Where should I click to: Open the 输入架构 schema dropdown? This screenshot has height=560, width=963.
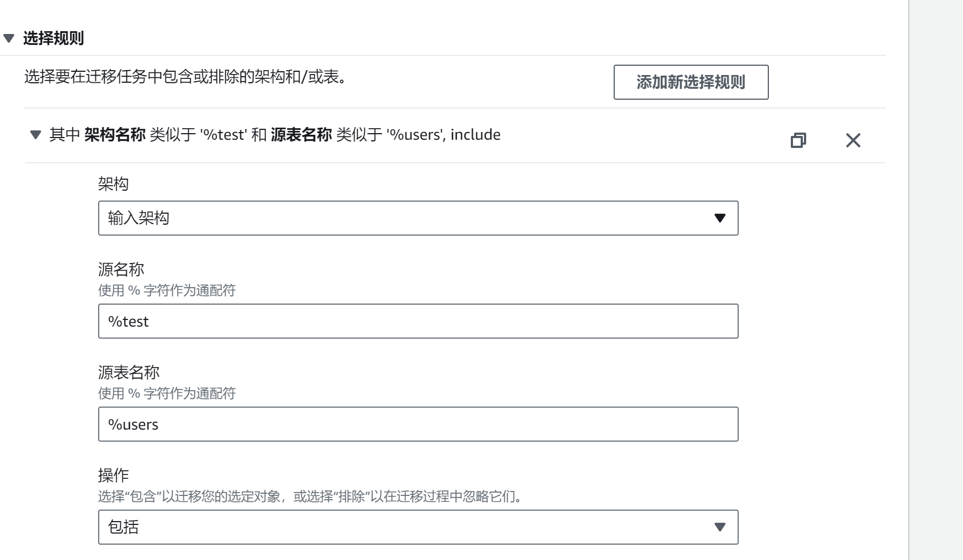tap(418, 218)
